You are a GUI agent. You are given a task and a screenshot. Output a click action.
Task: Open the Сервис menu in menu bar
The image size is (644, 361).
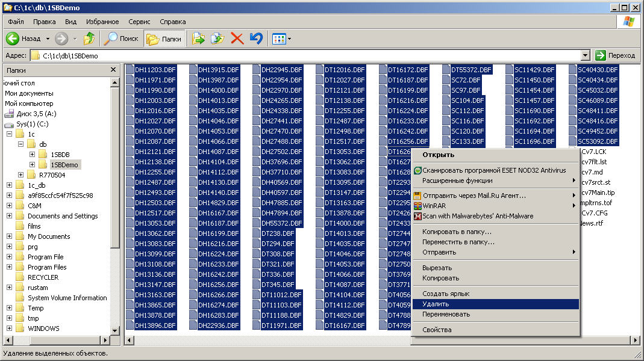coord(139,22)
